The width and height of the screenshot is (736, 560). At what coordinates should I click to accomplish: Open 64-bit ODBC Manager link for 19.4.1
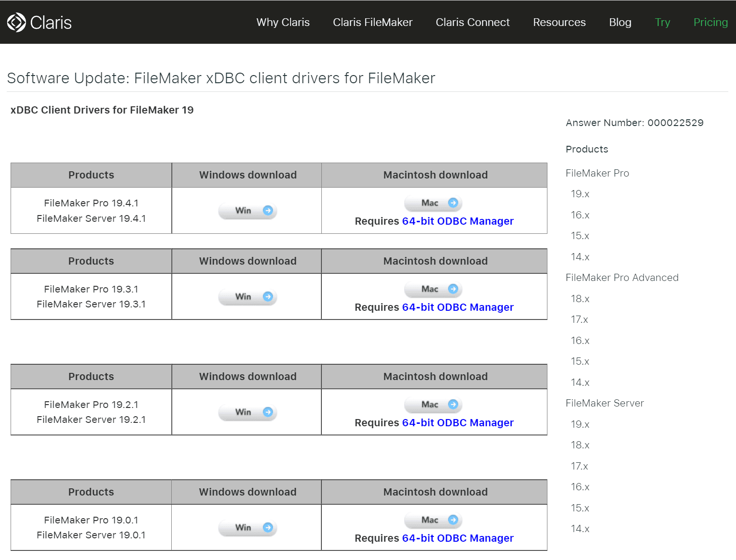pyautogui.click(x=458, y=221)
